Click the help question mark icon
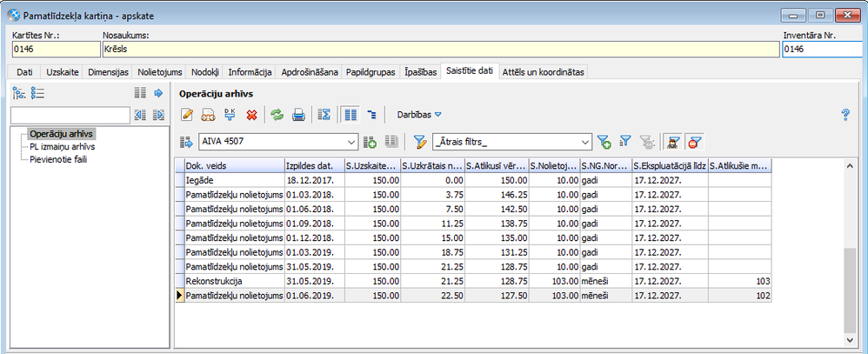The image size is (868, 354). [845, 115]
